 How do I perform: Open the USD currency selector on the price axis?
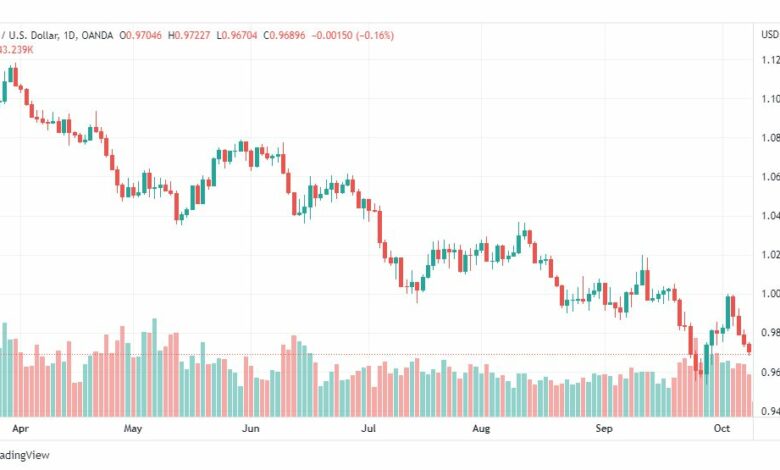[770, 34]
